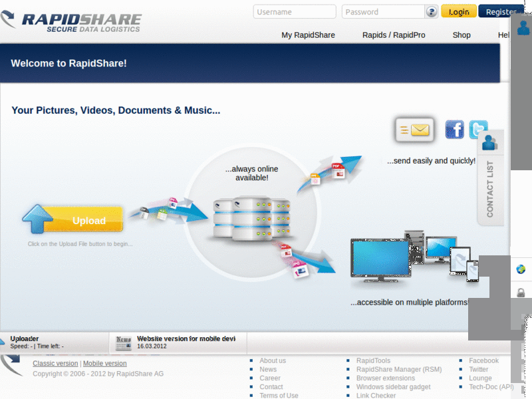Open Browser extensions footer link

pos(386,378)
